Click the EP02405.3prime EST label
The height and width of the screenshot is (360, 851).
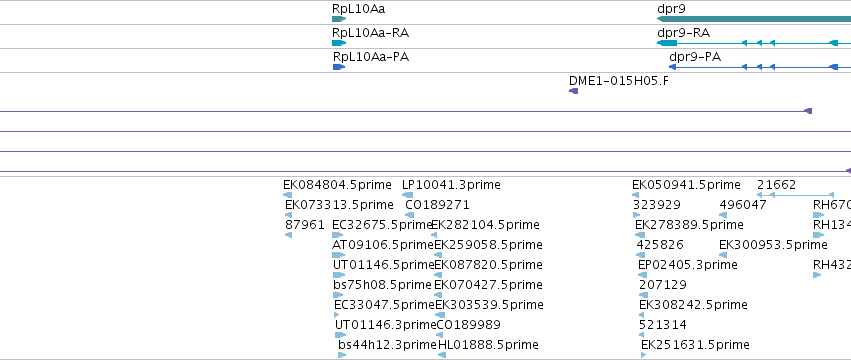coord(688,265)
